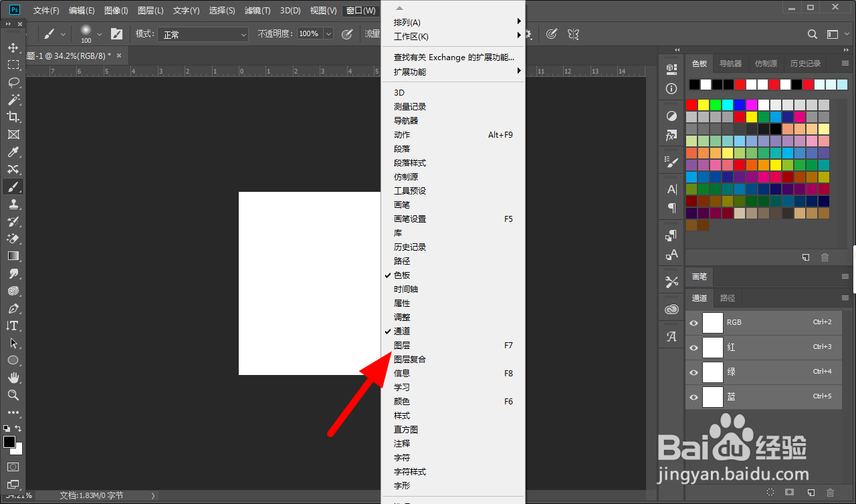856x504 pixels.
Task: Open the 滤镜(T) menu
Action: tap(257, 11)
